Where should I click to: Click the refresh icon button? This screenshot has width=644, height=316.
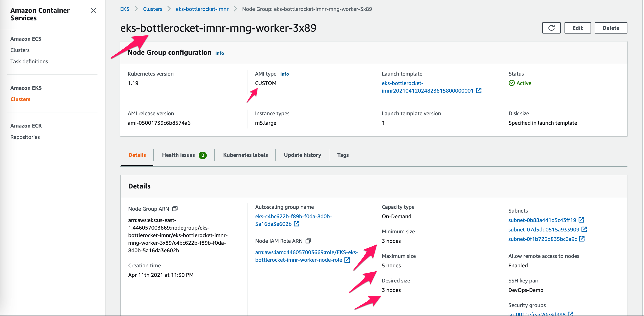coord(551,28)
